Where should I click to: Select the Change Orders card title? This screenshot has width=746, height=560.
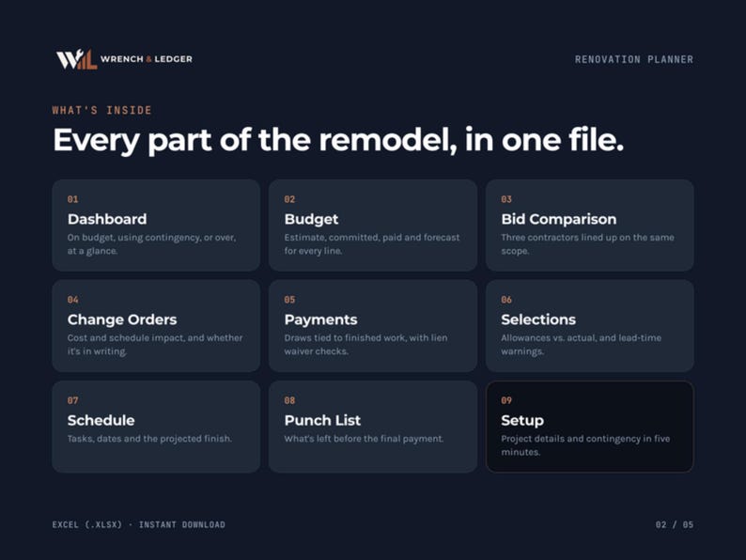(122, 319)
